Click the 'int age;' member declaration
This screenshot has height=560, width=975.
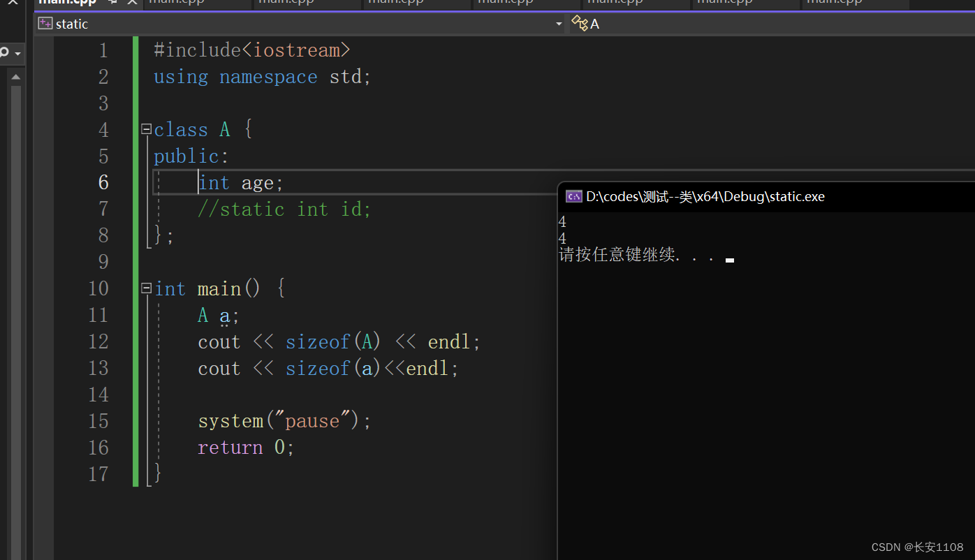(x=241, y=183)
